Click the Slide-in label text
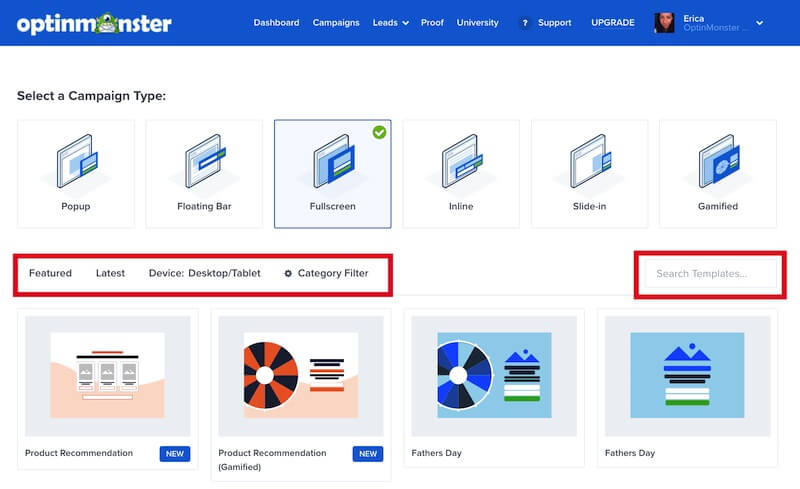This screenshot has height=489, width=800. tap(589, 206)
